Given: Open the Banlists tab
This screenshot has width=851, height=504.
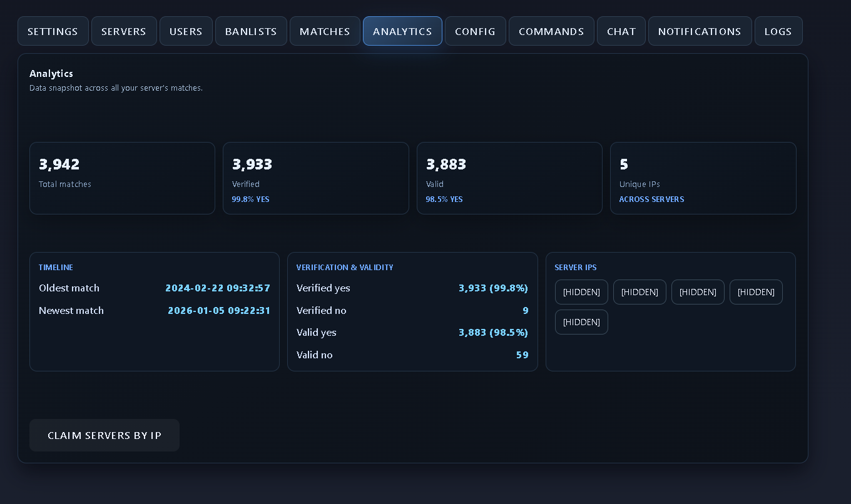Looking at the screenshot, I should (x=251, y=31).
